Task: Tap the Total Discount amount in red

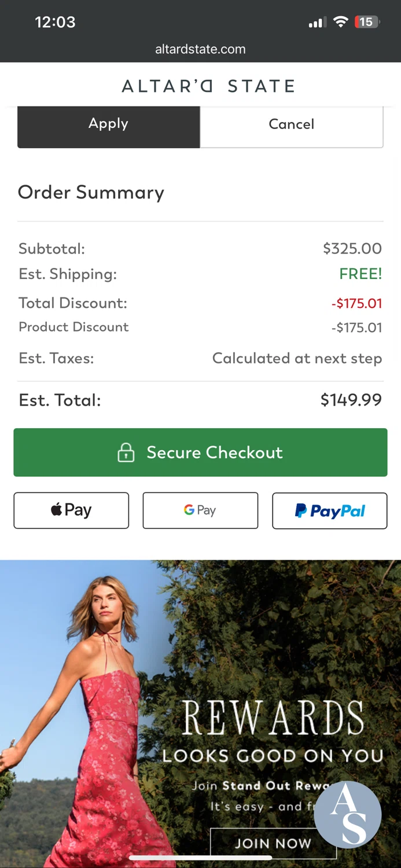Action: 357,303
